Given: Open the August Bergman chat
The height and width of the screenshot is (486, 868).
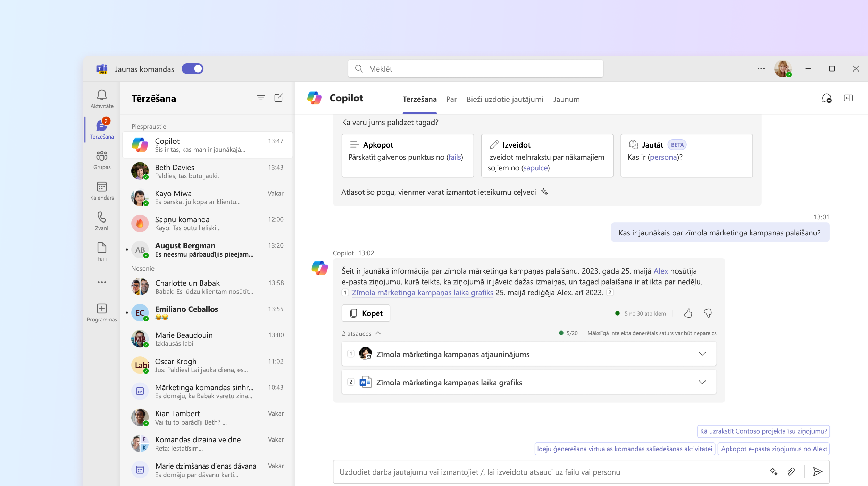Looking at the screenshot, I should [208, 249].
